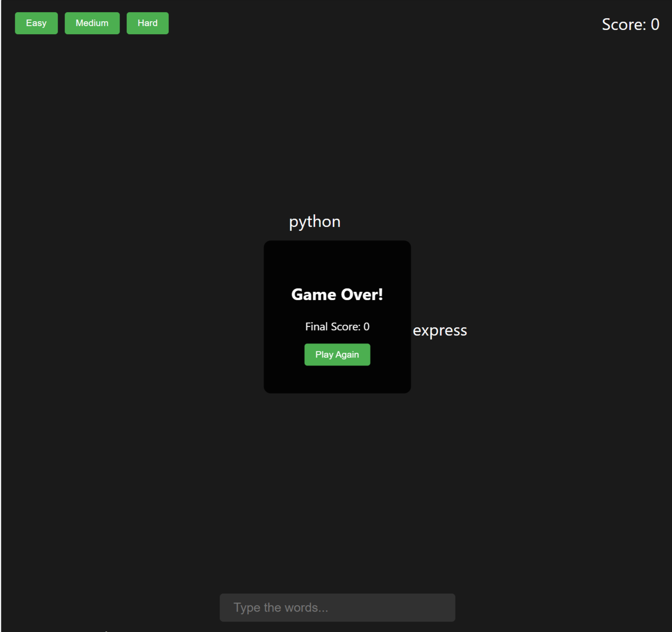
Task: Place cursor in the word typing box
Action: (x=337, y=607)
